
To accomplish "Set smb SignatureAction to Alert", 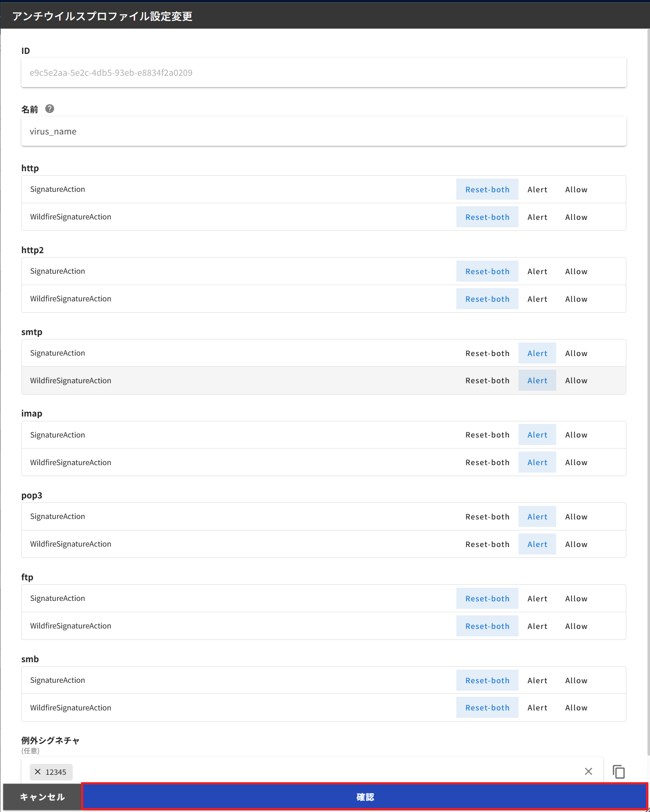I will point(537,681).
